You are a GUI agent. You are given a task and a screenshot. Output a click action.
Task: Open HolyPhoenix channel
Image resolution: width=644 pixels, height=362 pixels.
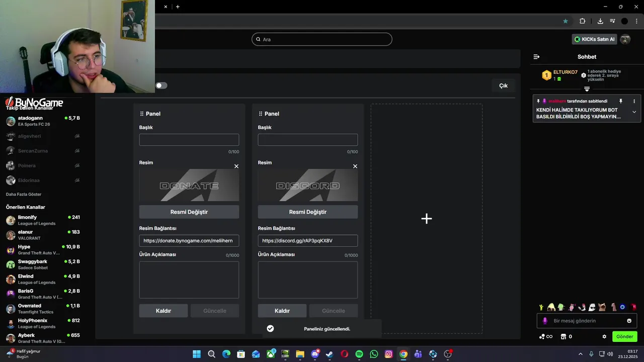[x=43, y=323]
